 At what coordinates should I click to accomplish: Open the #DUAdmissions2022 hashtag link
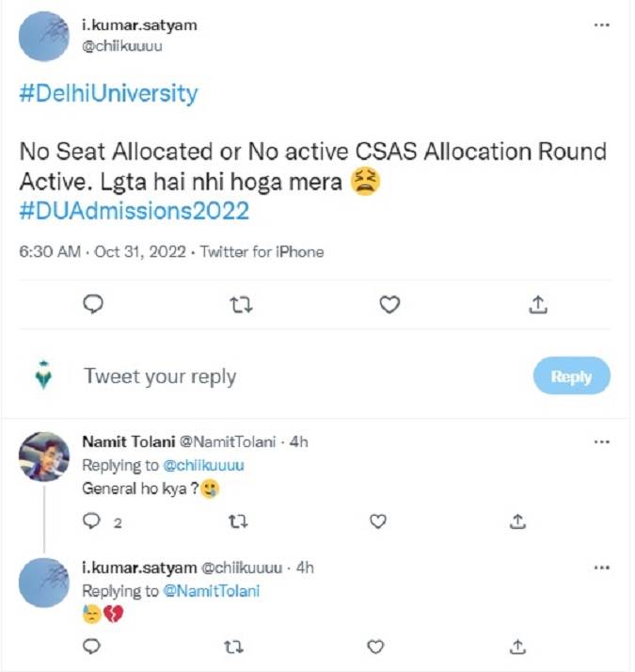pos(134,210)
